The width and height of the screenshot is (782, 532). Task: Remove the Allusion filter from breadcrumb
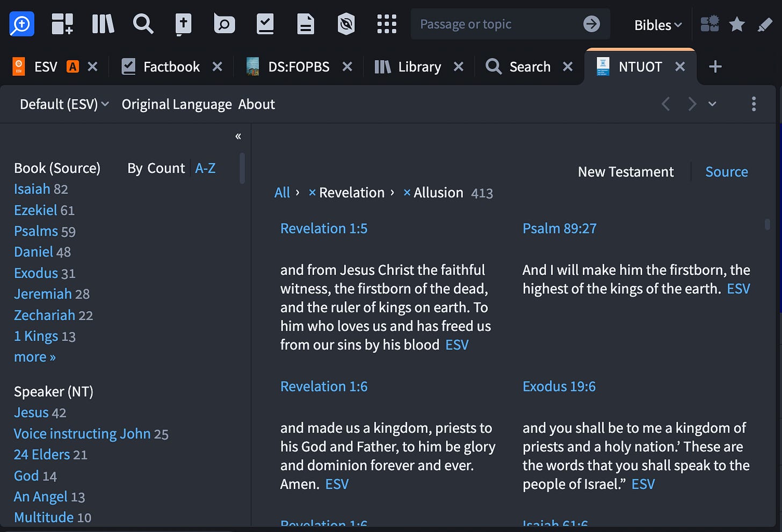pyautogui.click(x=407, y=193)
